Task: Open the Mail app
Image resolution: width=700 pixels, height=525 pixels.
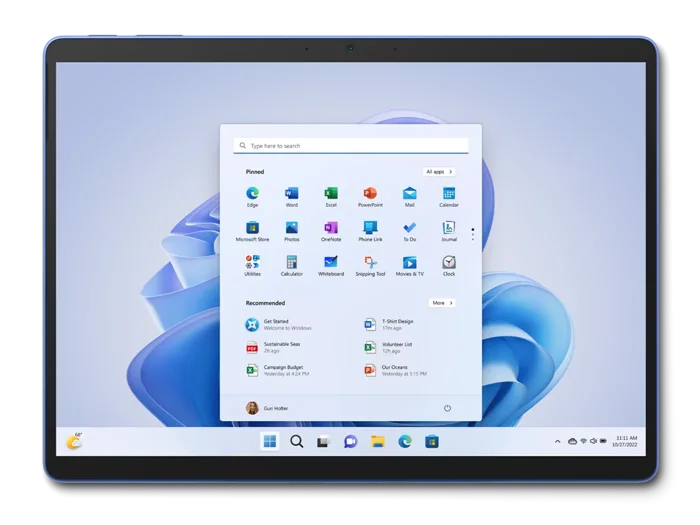Action: pos(409,196)
